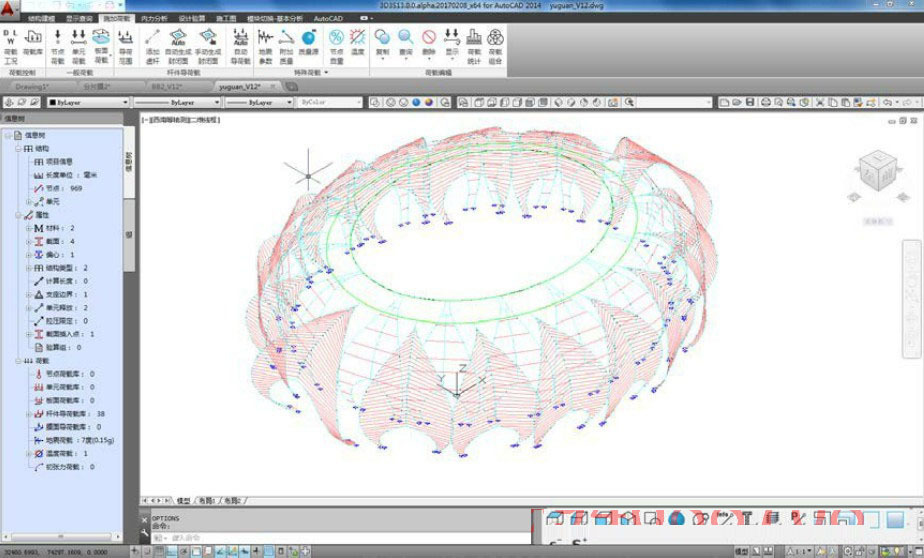Switch to the 内力分析 ribbon tab
924x558 pixels.
pos(154,18)
